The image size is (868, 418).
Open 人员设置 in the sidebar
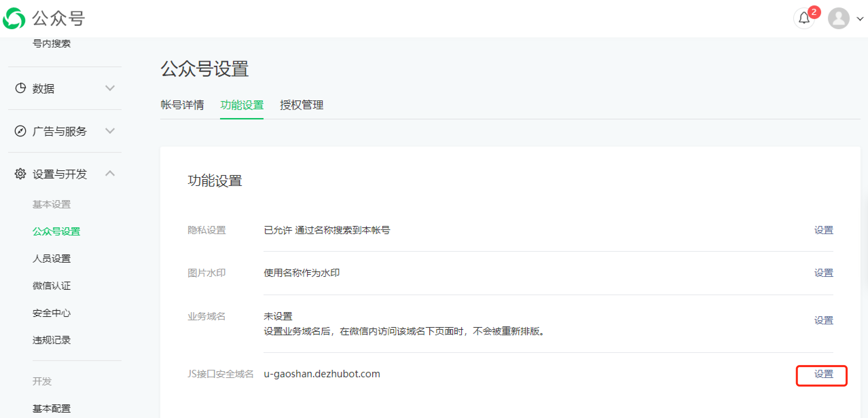(52, 259)
